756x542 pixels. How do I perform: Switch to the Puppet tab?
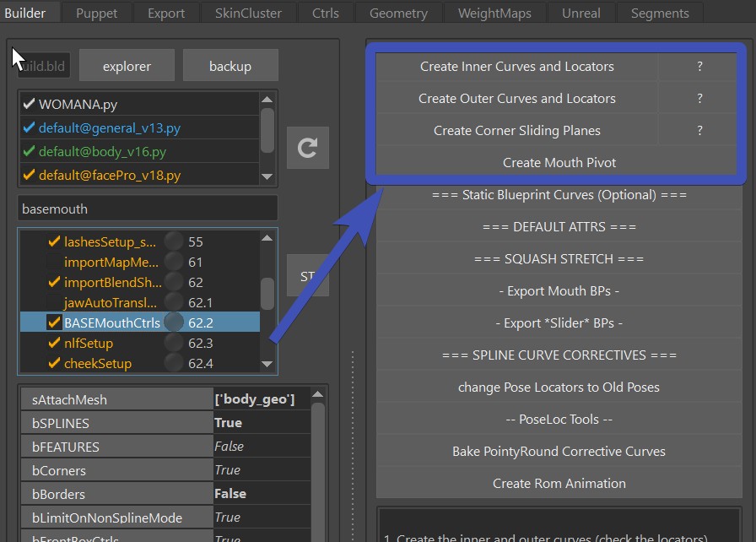[96, 13]
